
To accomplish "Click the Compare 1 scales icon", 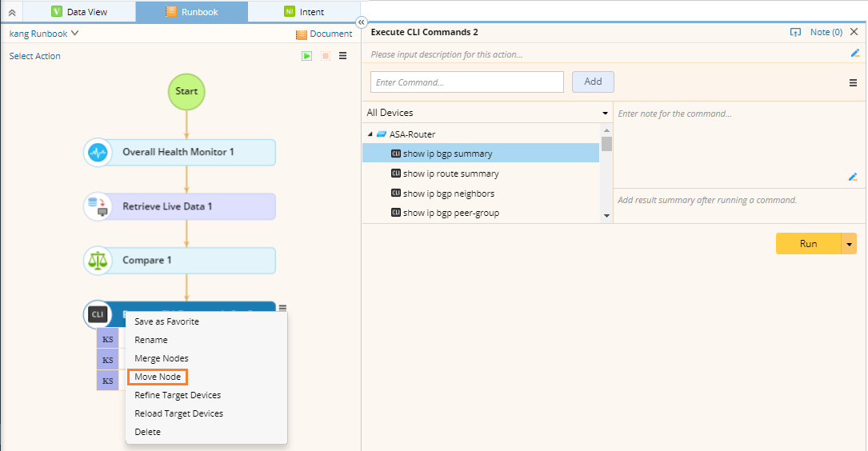I will click(x=98, y=260).
